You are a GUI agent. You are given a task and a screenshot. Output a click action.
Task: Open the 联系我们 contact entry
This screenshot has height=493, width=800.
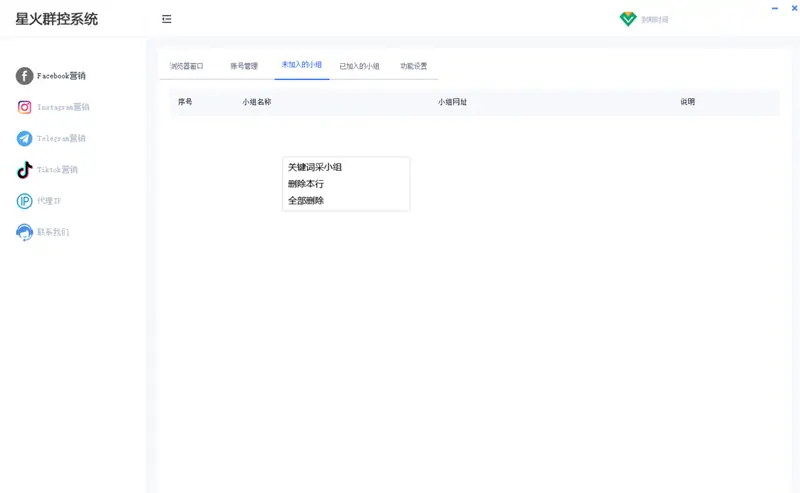[x=43, y=232]
